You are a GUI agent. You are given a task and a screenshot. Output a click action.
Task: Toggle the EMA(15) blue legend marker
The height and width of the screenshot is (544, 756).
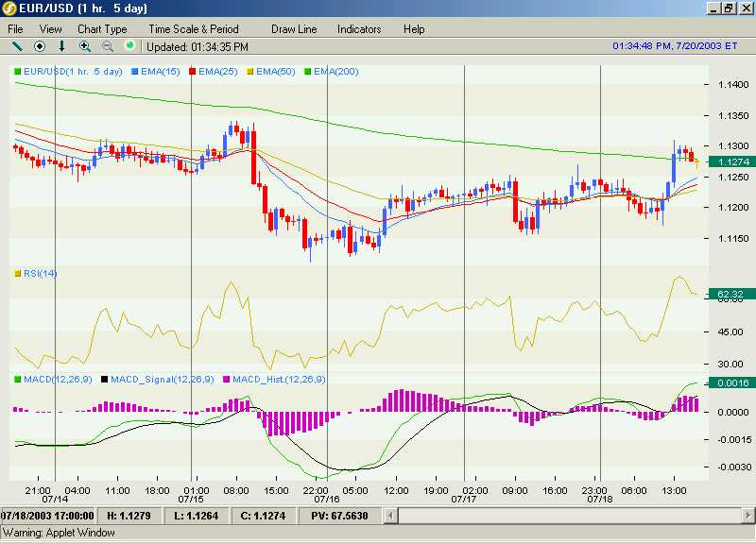135,72
